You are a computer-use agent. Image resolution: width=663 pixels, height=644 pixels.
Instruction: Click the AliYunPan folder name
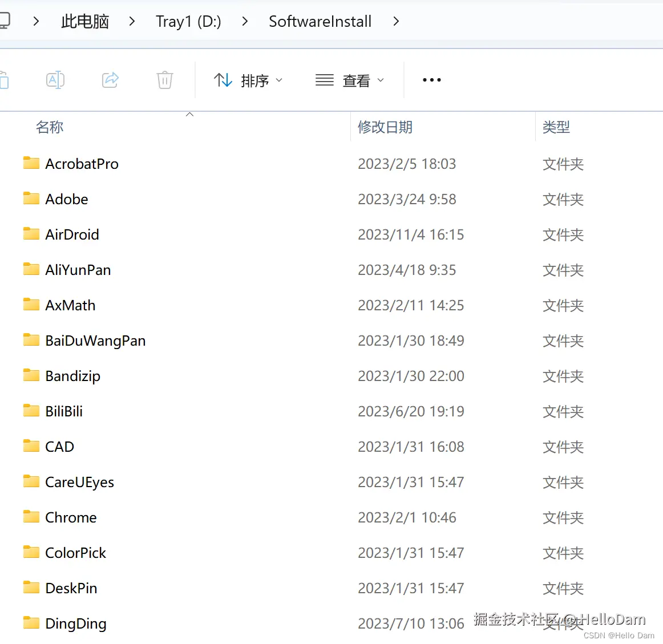(x=78, y=270)
